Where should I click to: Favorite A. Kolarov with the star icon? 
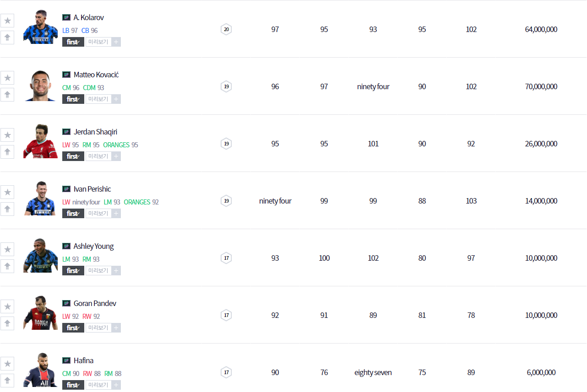click(x=7, y=21)
